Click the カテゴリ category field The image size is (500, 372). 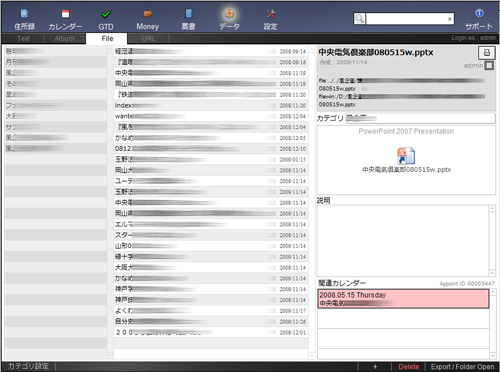pyautogui.click(x=420, y=118)
